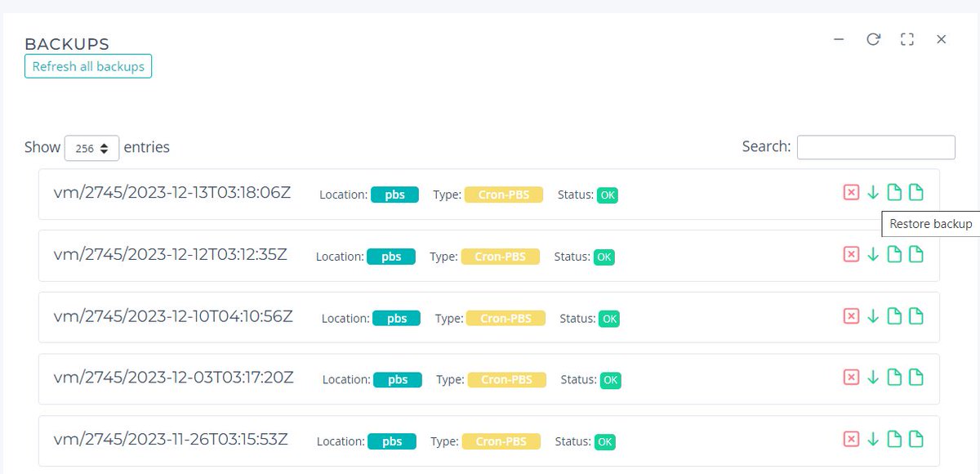Select backup name vm/2745/2023-12-12T03:12:35Z
This screenshot has height=474, width=980.
click(x=171, y=254)
